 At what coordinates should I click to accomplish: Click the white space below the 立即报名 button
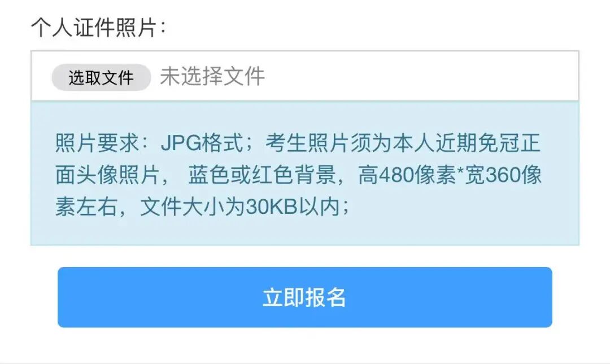point(304,344)
